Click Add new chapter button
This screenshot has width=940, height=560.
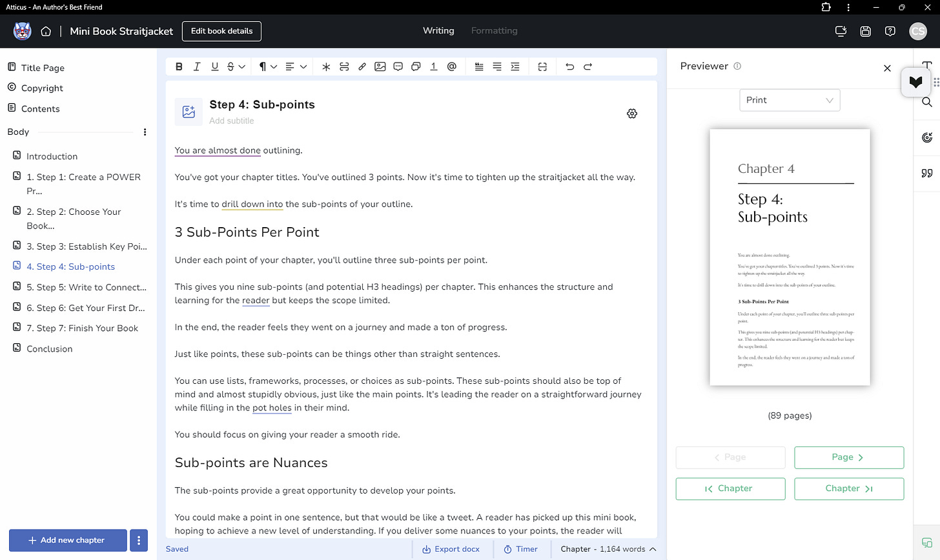click(x=68, y=540)
